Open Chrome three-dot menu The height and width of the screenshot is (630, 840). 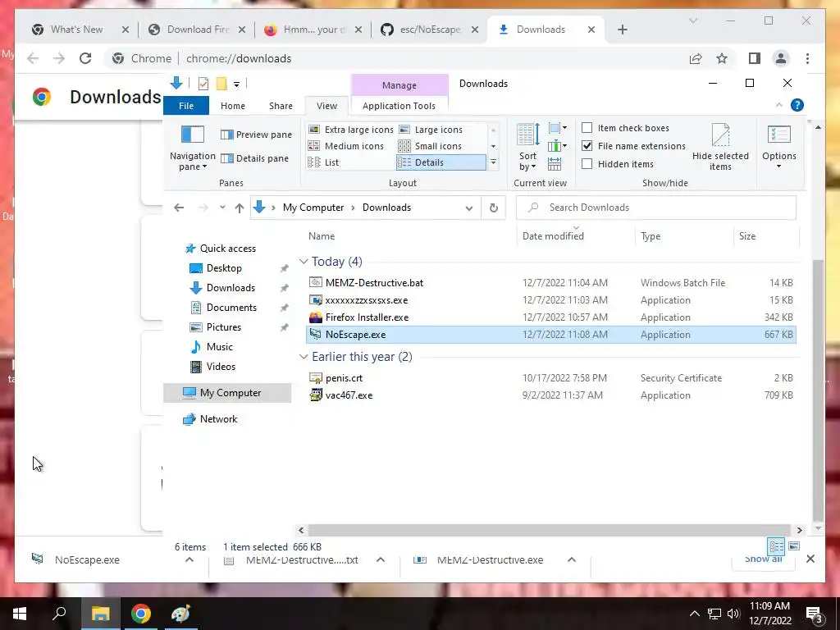tap(807, 58)
